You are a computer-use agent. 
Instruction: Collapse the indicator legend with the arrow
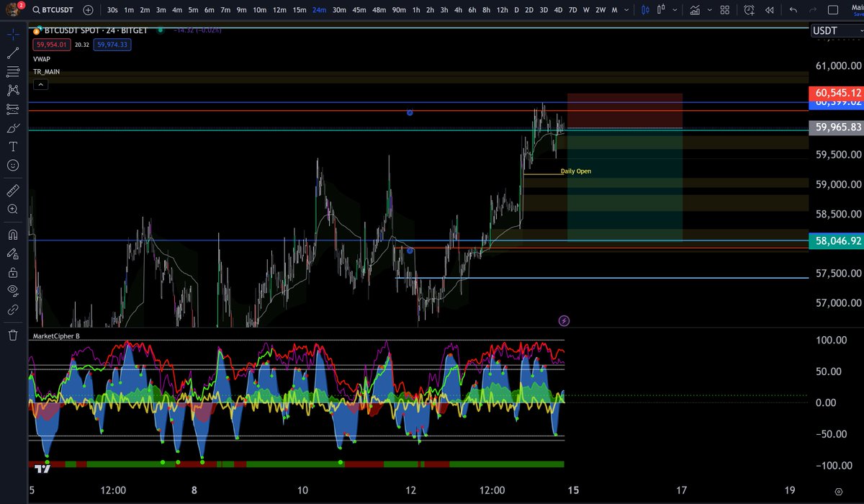coord(40,84)
